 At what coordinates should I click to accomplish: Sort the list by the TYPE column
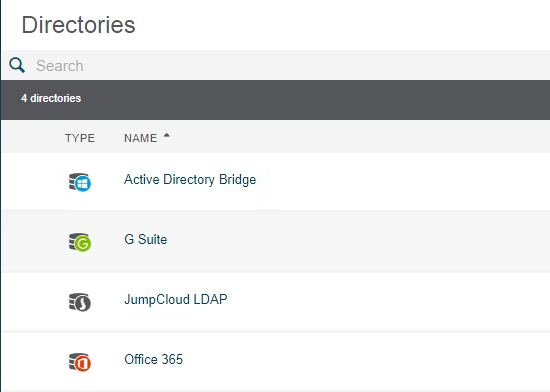80,138
